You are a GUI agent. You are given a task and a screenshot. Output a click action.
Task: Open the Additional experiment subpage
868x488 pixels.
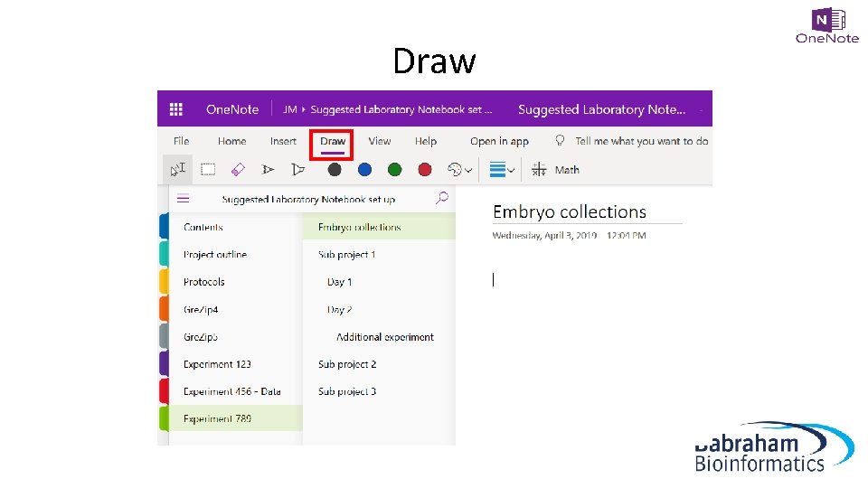tap(385, 336)
